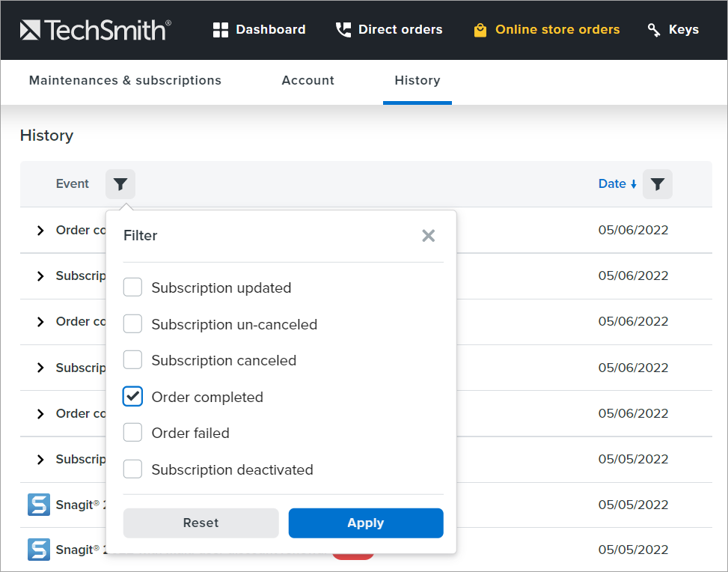Select the Dashboard grid icon
Viewport: 728px width, 572px height.
point(221,29)
